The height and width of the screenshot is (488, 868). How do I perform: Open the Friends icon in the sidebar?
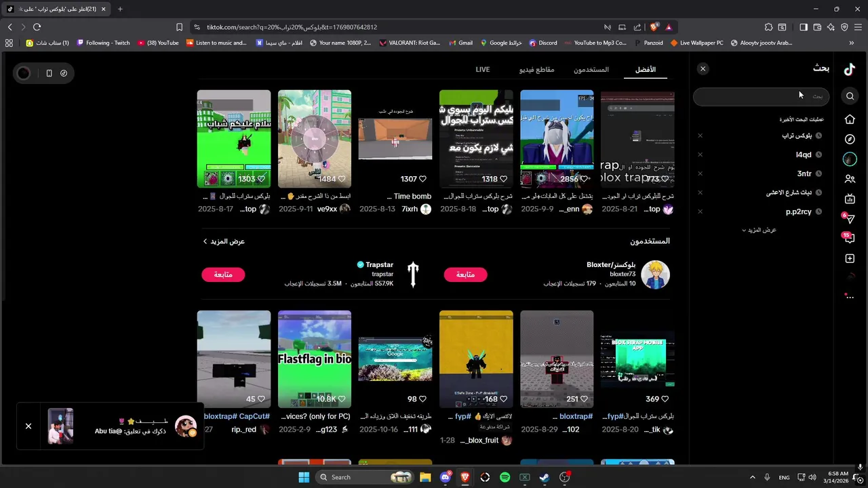tap(850, 179)
